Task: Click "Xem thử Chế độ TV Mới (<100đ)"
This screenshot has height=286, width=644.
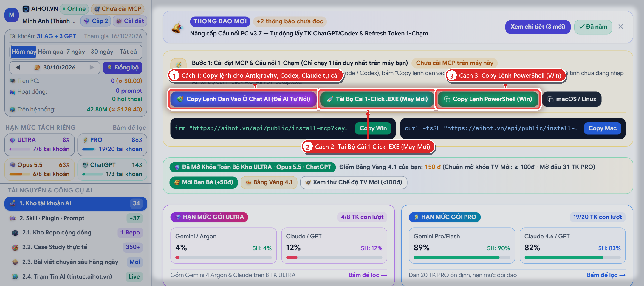Action: [x=354, y=182]
